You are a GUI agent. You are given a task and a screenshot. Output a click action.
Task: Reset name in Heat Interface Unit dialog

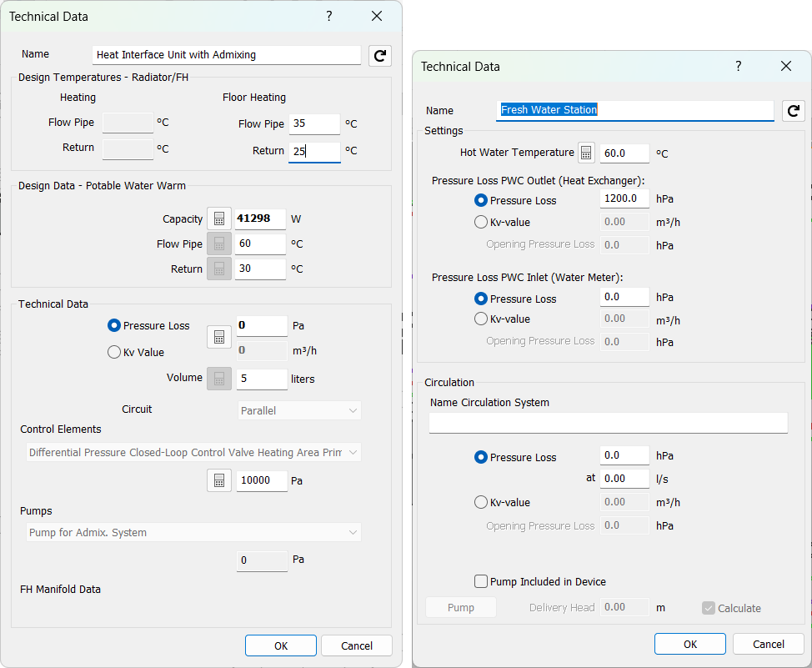pos(379,55)
